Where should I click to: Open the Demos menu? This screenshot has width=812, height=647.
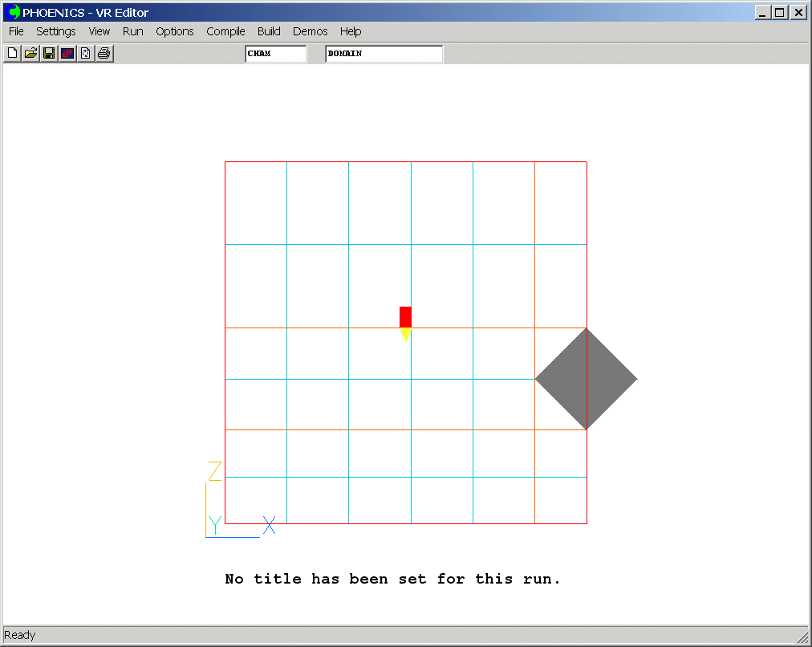(310, 31)
